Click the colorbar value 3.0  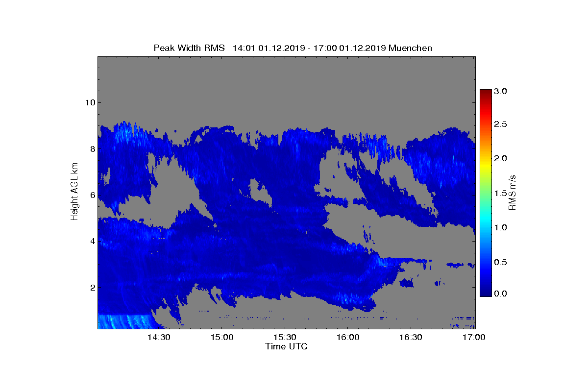[x=500, y=91]
